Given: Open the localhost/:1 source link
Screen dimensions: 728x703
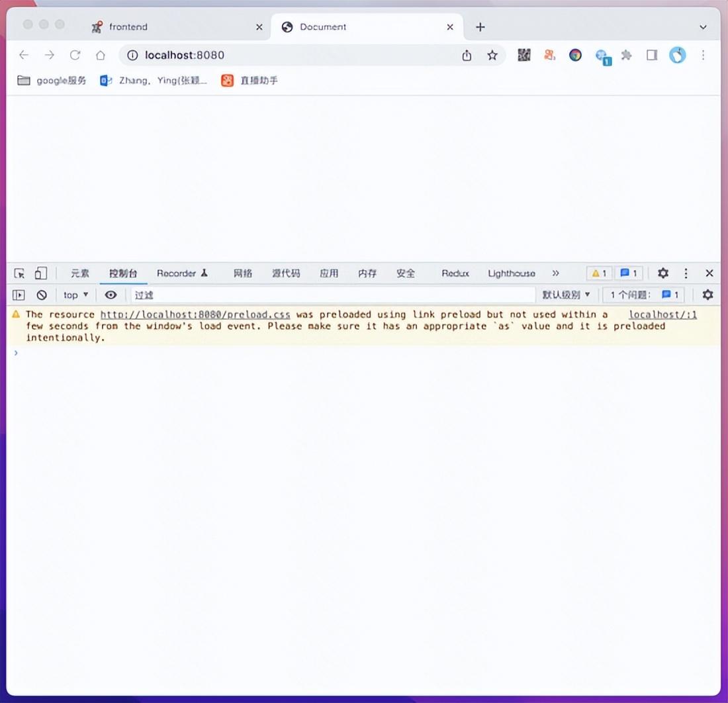Looking at the screenshot, I should pos(662,314).
